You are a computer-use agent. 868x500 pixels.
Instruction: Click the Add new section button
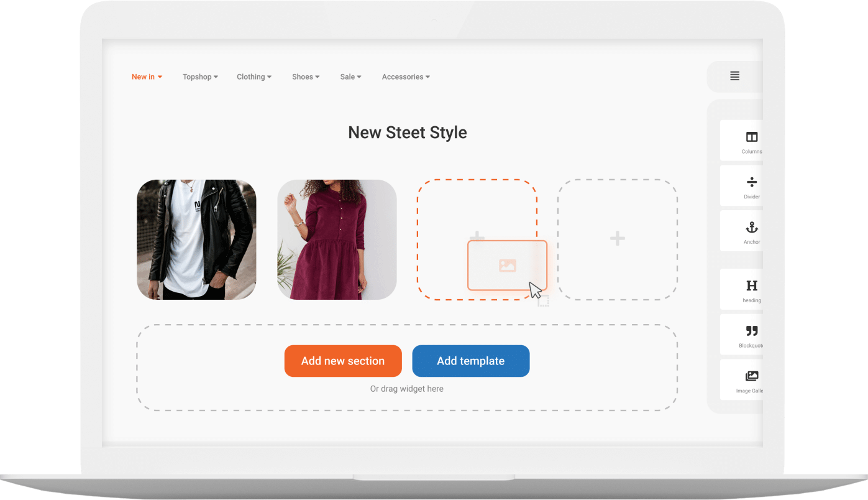pyautogui.click(x=343, y=361)
